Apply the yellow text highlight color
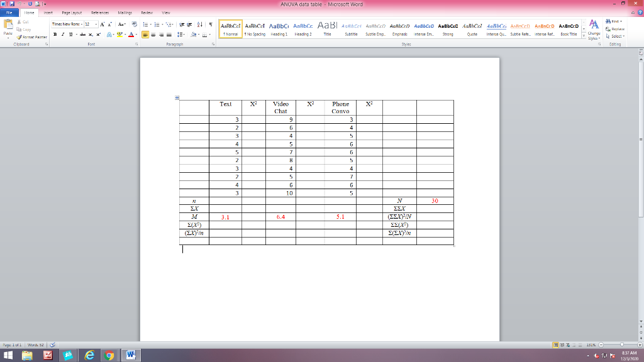This screenshot has height=362, width=644. pyautogui.click(x=119, y=35)
